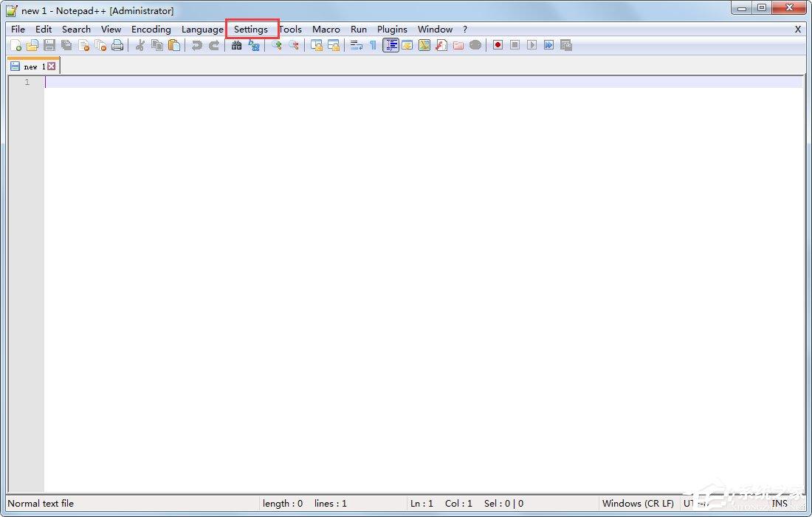Click the Zoom Out magnifier icon
Screen dimensions: 812x517
pyautogui.click(x=294, y=46)
